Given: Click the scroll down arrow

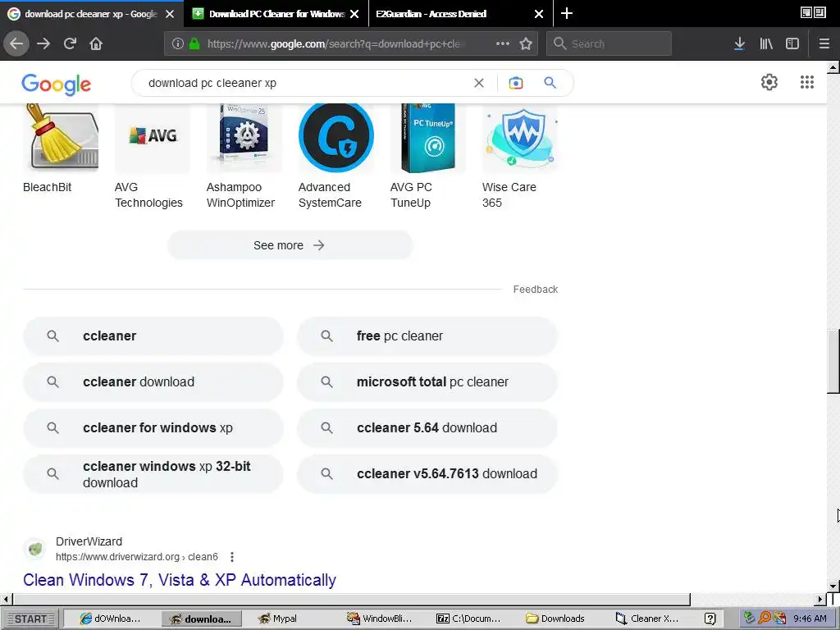Looking at the screenshot, I should (833, 587).
